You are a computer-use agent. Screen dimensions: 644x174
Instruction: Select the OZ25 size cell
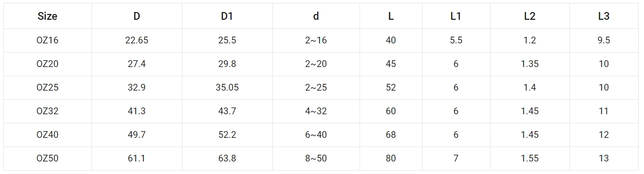coord(47,88)
